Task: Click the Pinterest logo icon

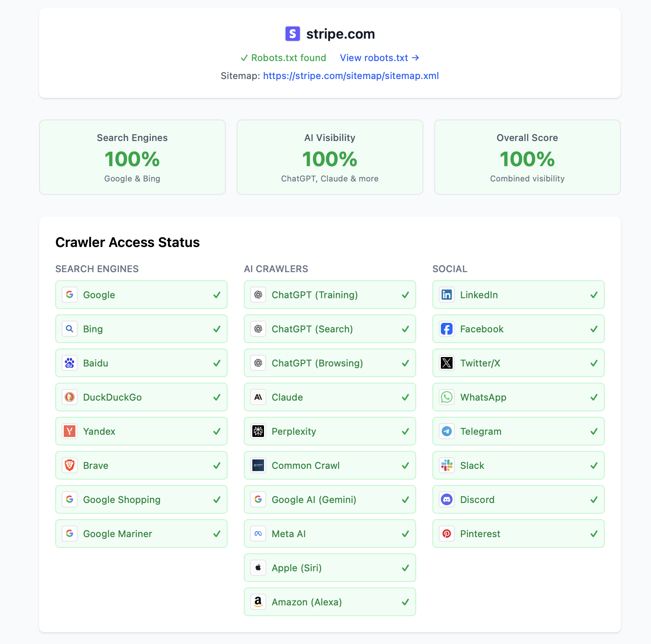Action: [447, 534]
